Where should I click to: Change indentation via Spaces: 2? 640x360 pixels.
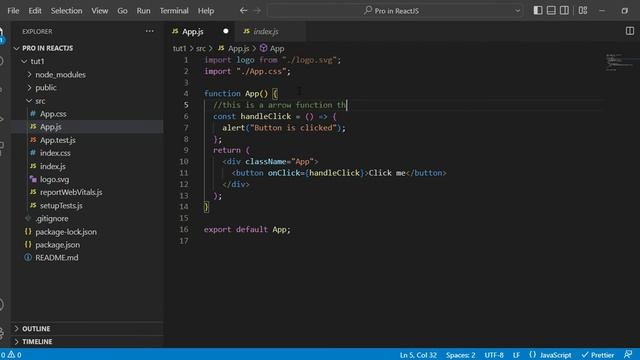pyautogui.click(x=460, y=355)
